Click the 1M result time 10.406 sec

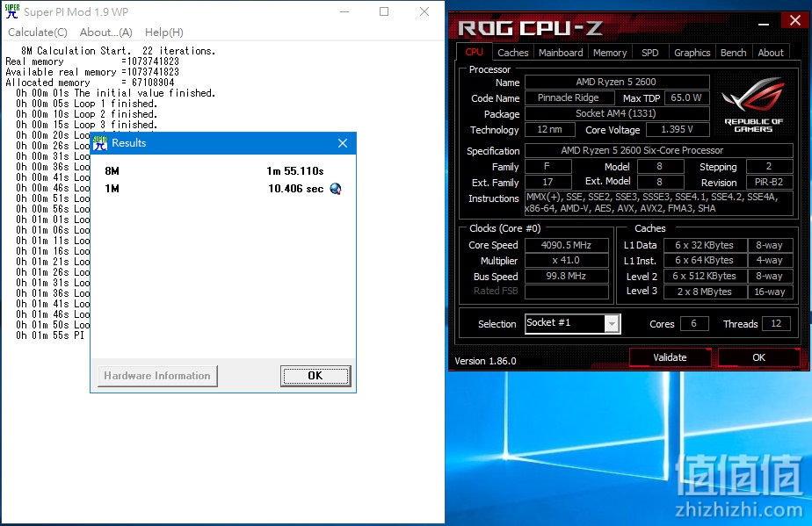pyautogui.click(x=295, y=189)
